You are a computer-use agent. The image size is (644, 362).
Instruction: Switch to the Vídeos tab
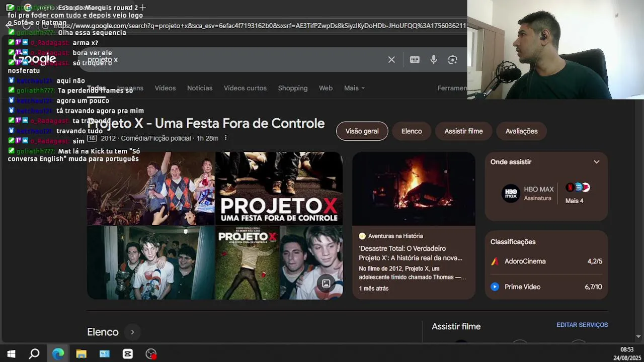click(165, 88)
